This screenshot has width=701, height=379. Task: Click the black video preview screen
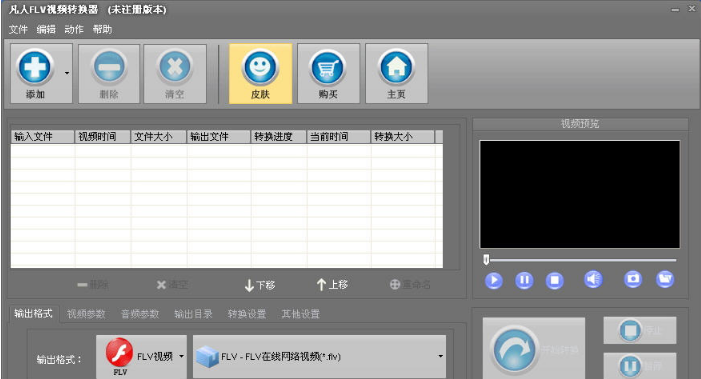(x=580, y=194)
